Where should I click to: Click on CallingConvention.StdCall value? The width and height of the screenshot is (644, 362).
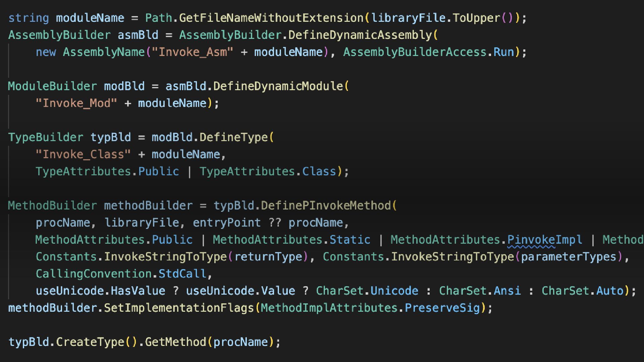[x=182, y=274]
